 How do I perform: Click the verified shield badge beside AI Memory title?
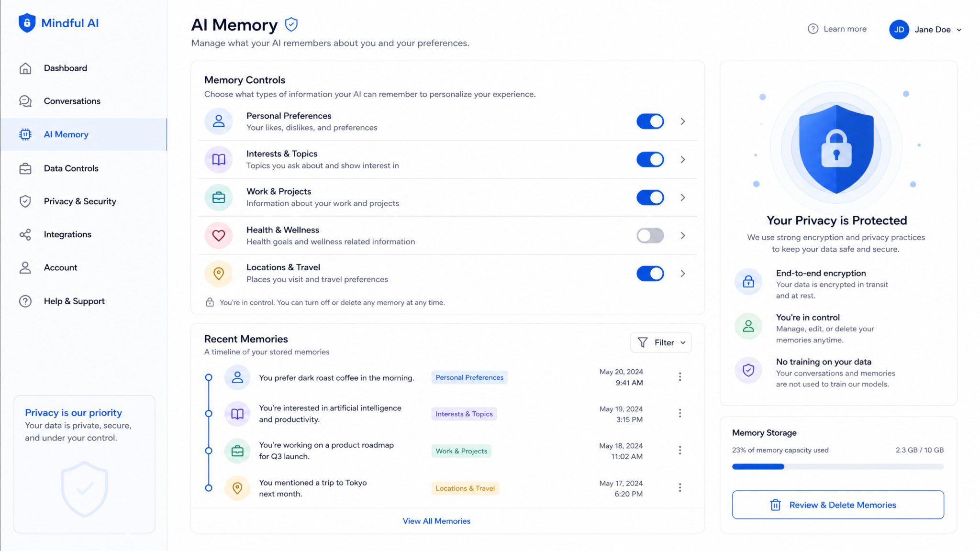tap(291, 24)
